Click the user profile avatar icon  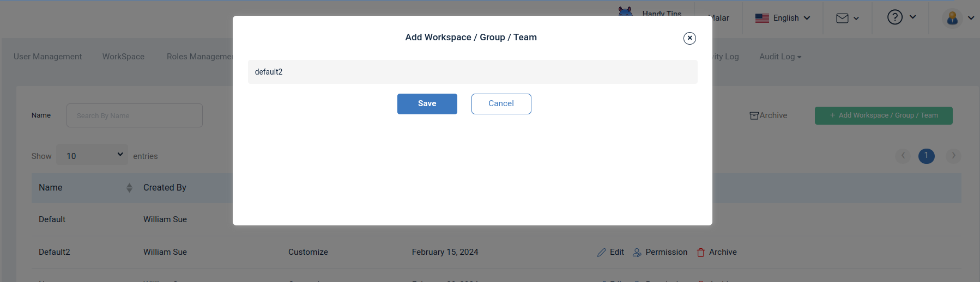coord(953,18)
